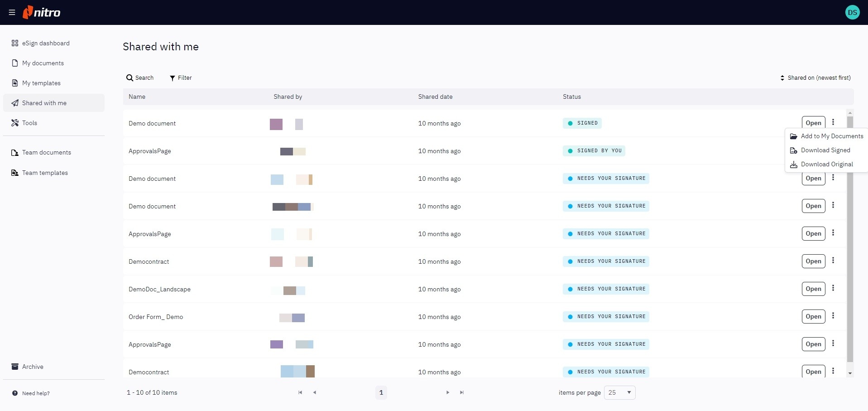Open more options for DemoDoc_Landscape row
868x411 pixels.
[x=833, y=288]
